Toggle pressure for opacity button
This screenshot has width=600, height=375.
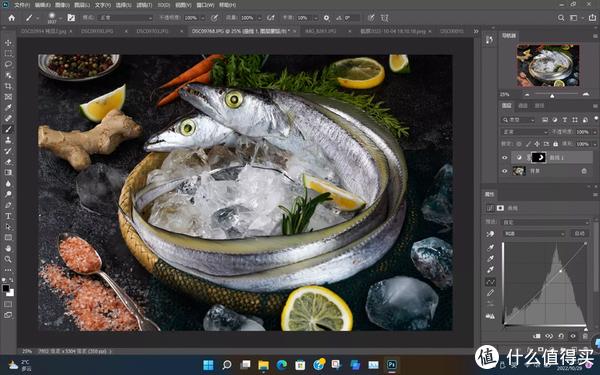[x=215, y=18]
